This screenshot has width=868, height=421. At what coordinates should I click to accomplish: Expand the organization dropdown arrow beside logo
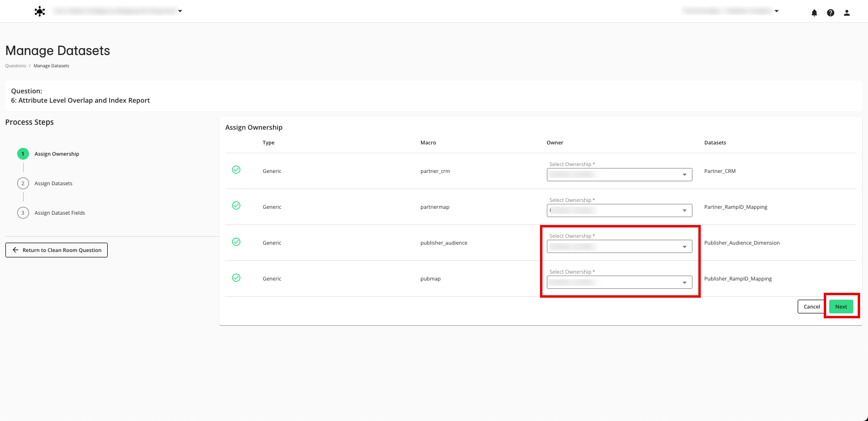(x=180, y=11)
